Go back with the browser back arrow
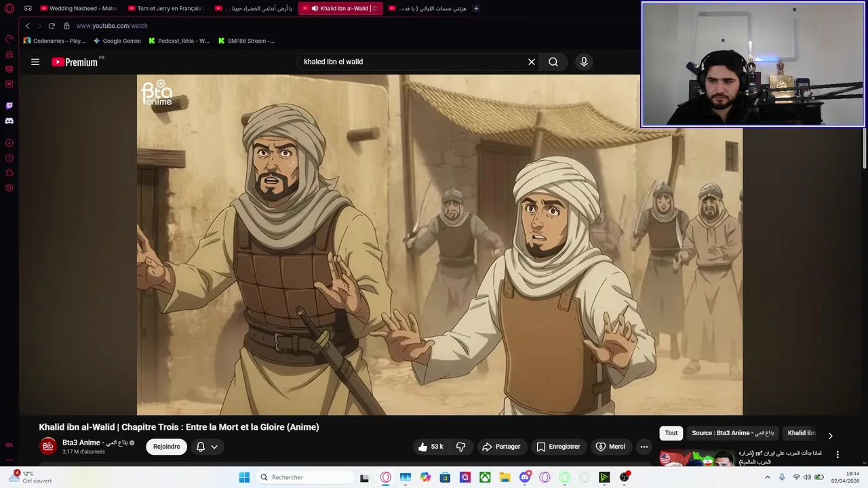Viewport: 868px width, 488px height. (x=27, y=26)
